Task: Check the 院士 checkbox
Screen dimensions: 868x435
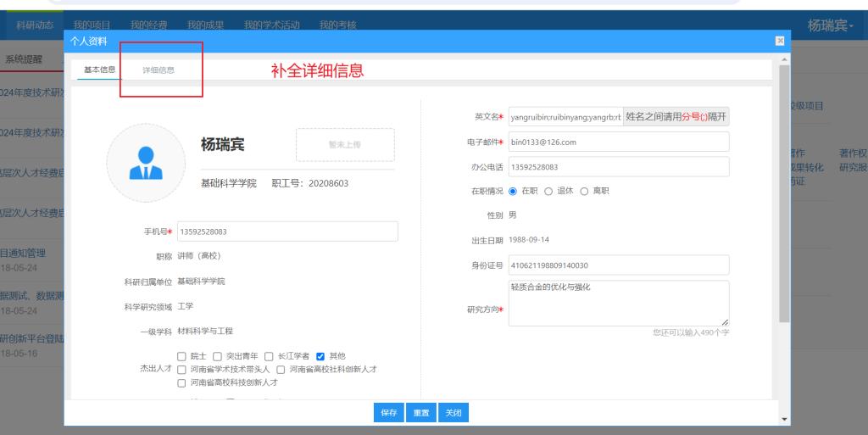Action: click(181, 356)
